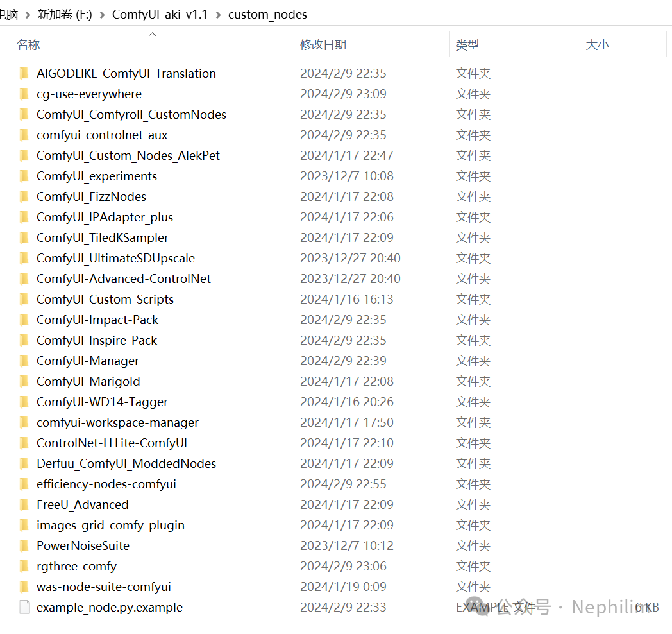Select the ComfyUI-Impact-Pack folder name
The image size is (672, 634).
97,320
